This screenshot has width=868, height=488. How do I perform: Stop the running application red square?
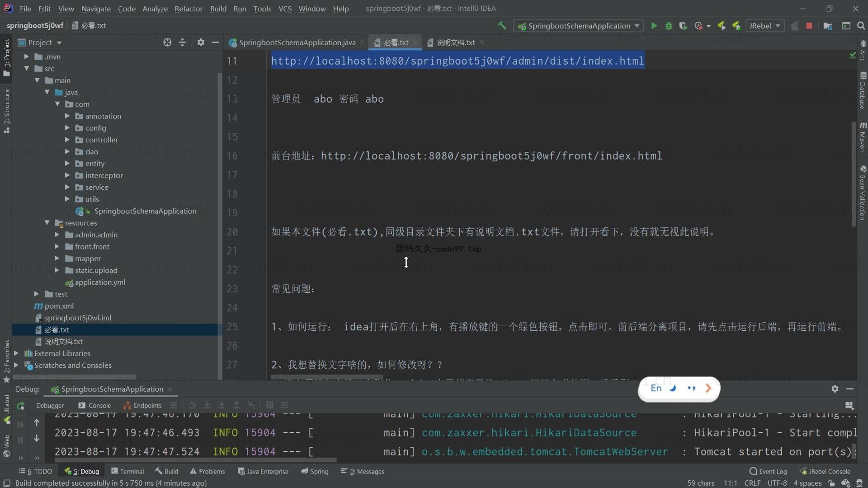809,26
